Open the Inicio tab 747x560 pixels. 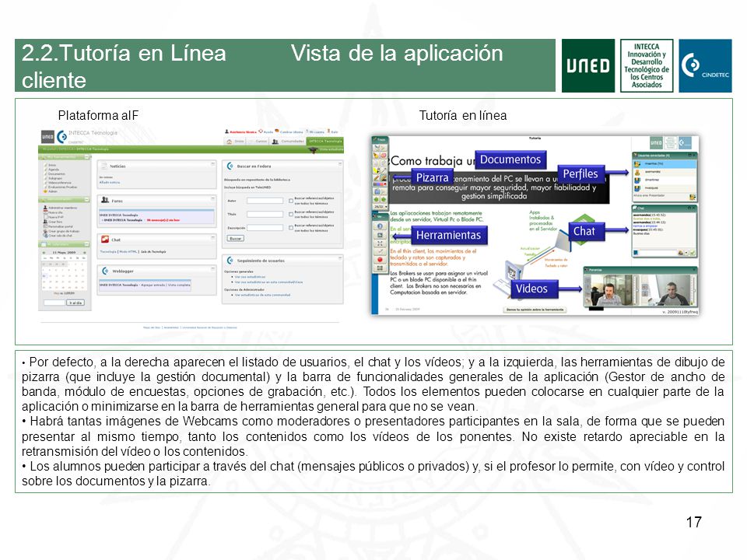pyautogui.click(x=235, y=142)
